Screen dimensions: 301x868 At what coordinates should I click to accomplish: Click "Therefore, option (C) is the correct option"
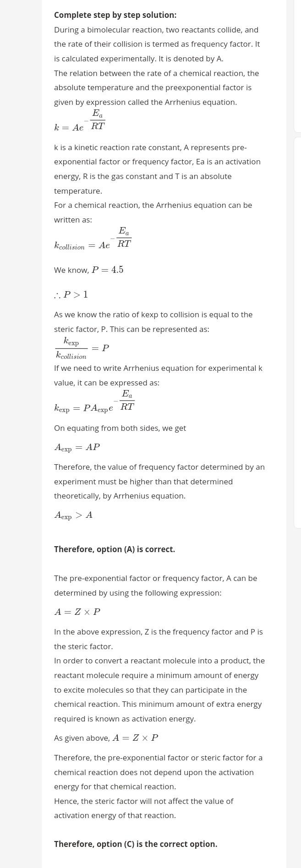click(136, 844)
